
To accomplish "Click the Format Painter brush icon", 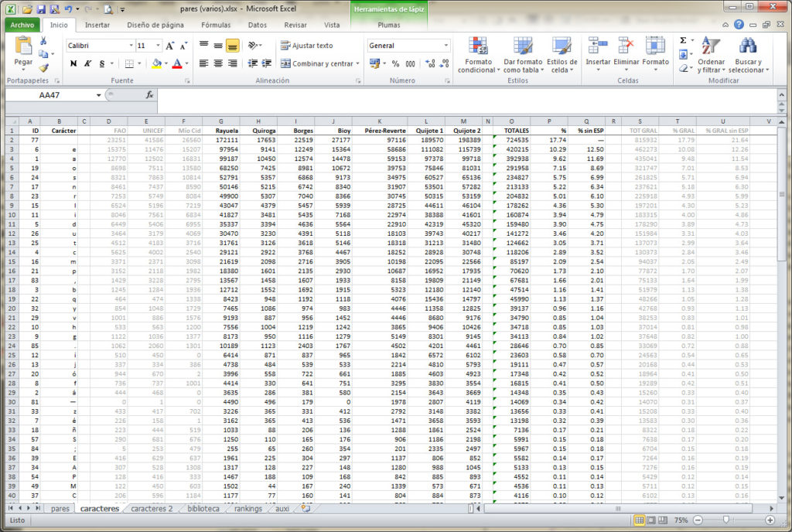I will pos(43,67).
